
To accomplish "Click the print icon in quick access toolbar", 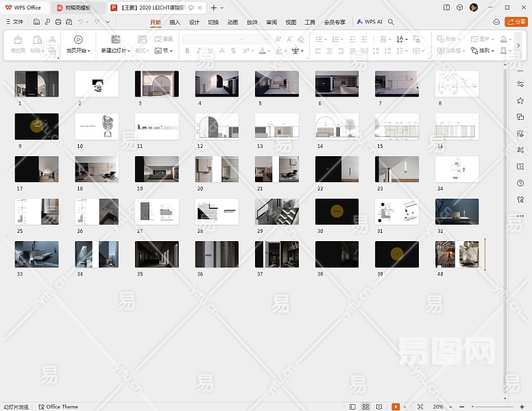I will coord(58,22).
